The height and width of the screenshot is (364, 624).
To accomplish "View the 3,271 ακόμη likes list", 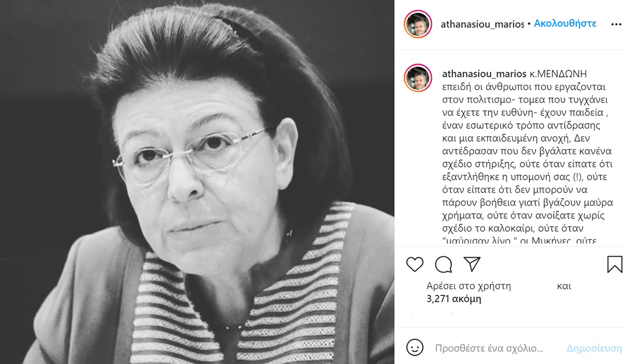I will tap(453, 299).
